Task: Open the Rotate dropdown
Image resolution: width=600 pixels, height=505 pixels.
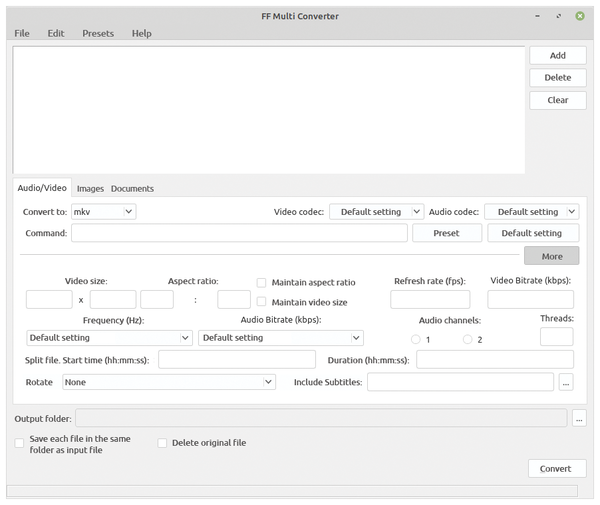Action: coord(169,382)
